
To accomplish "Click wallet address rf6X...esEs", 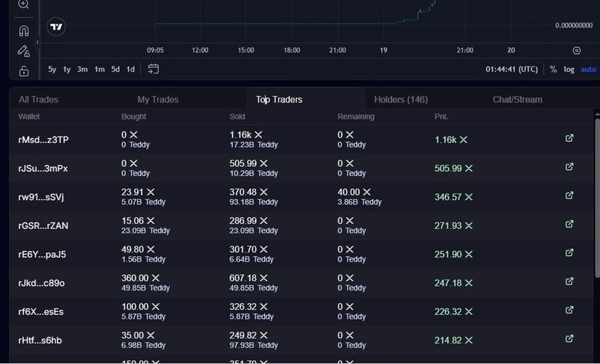I will click(x=41, y=311).
